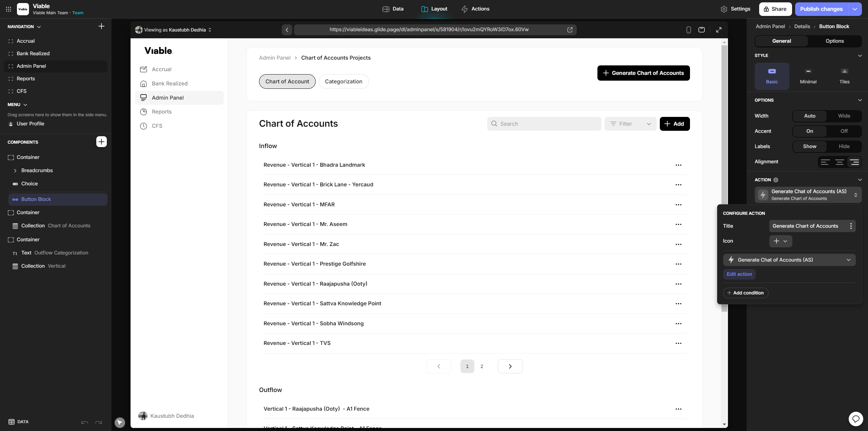
Task: Open the DATA table icon
Action: [x=12, y=422]
